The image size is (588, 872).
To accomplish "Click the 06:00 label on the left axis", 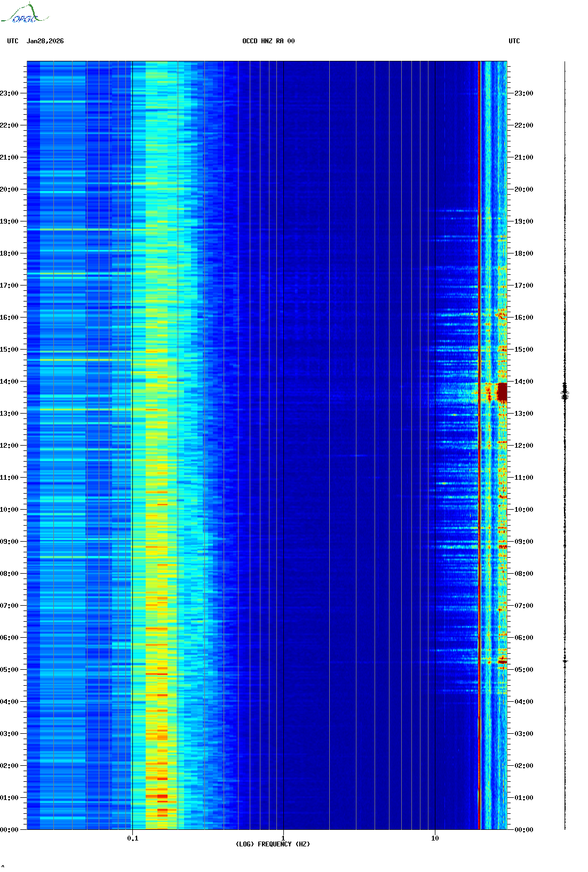I will (9, 638).
